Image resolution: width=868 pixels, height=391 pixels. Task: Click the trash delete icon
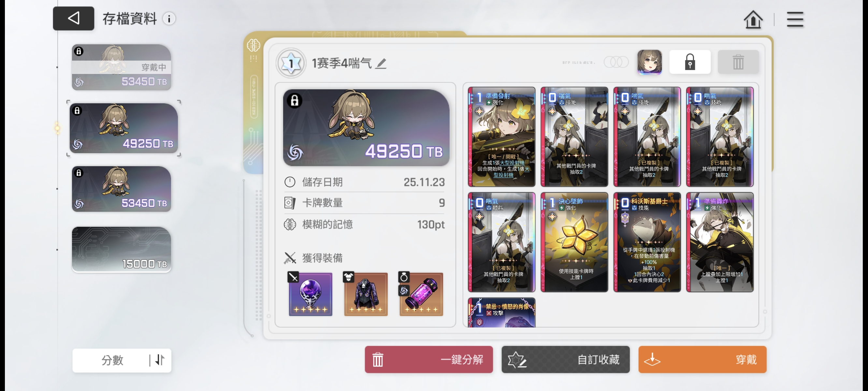point(738,62)
